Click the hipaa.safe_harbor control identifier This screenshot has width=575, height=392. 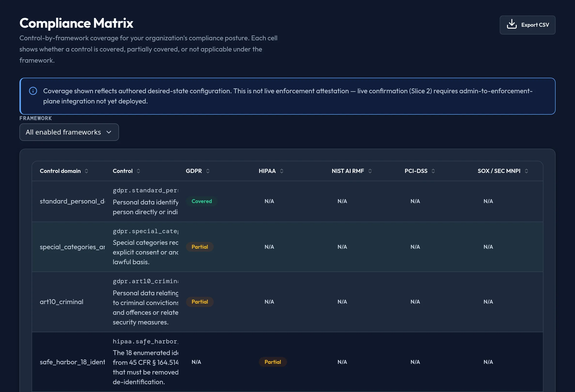[145, 341]
